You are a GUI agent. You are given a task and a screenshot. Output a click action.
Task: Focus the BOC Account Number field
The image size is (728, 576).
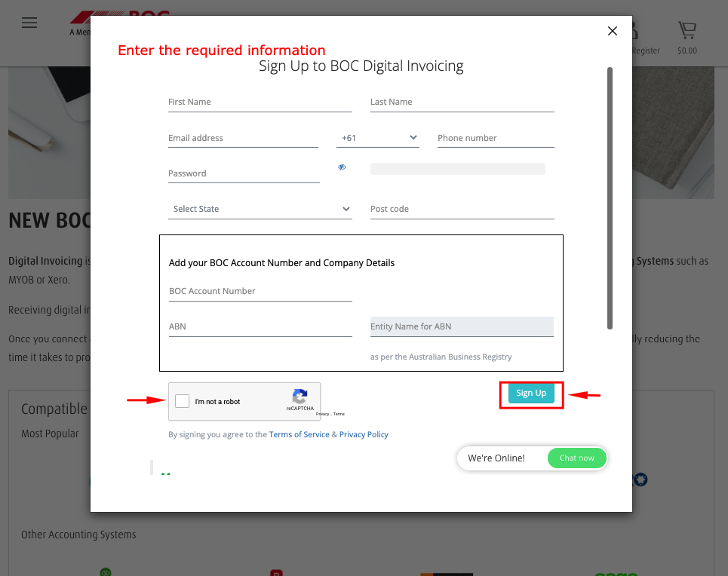click(260, 292)
